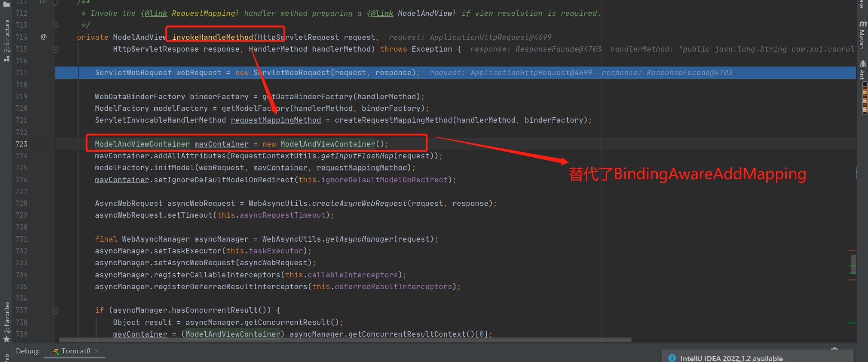Toggle a breakpoint at line number 731
The width and height of the screenshot is (868, 362).
click(x=21, y=239)
